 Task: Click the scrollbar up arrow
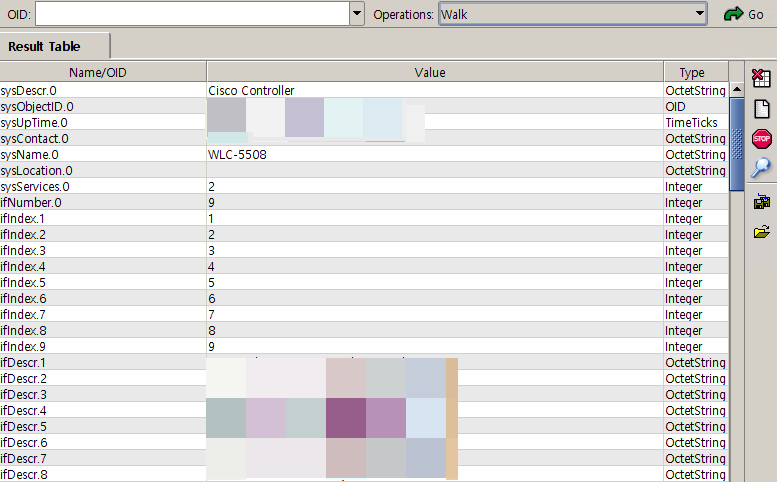coord(737,90)
